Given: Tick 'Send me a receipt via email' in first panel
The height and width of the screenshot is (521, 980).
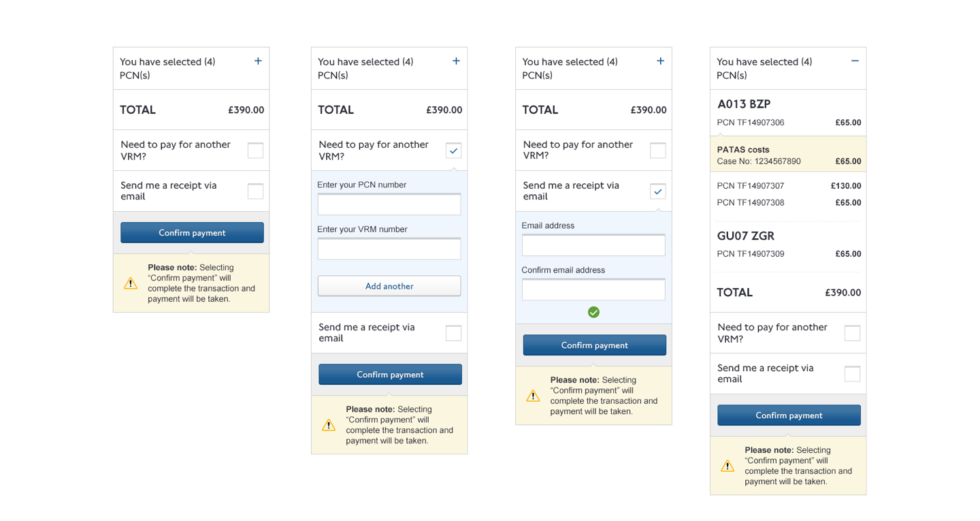Looking at the screenshot, I should click(x=255, y=191).
